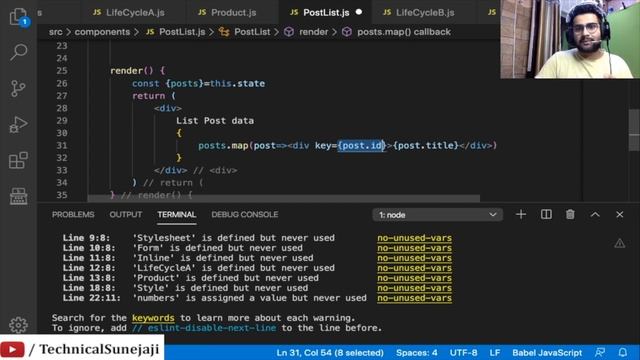Screen dimensions: 640x360
Task: Click 'Spaces: 4' in status bar
Action: tap(416, 353)
